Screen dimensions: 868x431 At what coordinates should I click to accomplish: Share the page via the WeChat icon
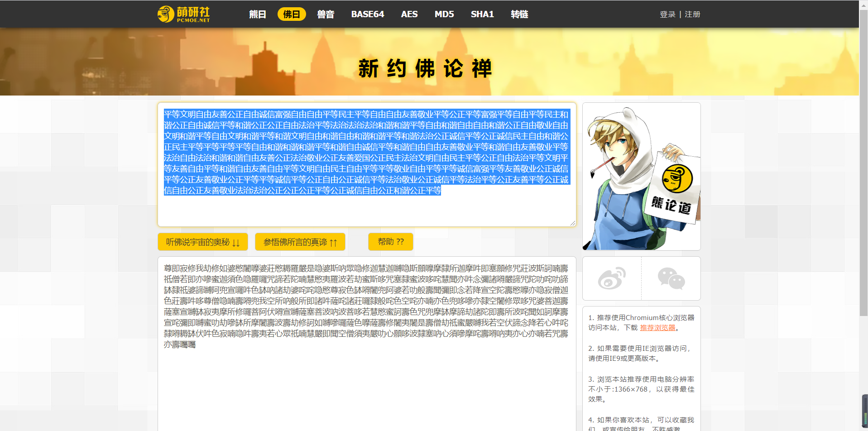[x=671, y=278]
